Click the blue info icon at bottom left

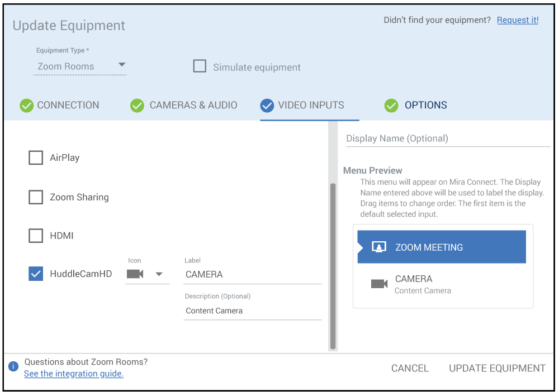pos(13,367)
